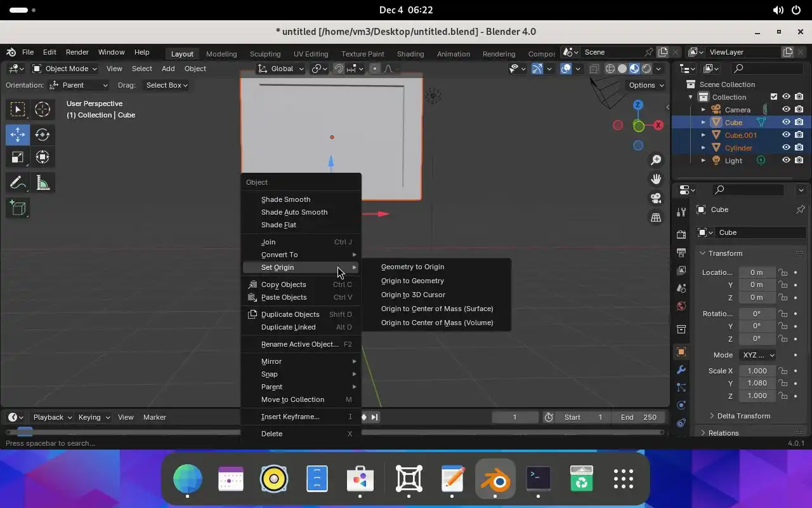
Task: Activate the Scale tool
Action: click(x=18, y=157)
